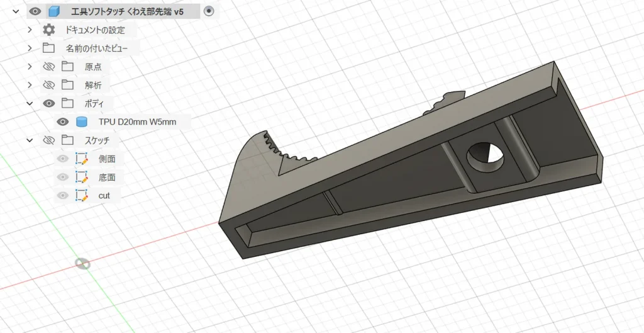Click the cut sketch icon
This screenshot has height=333, width=644.
(81, 196)
